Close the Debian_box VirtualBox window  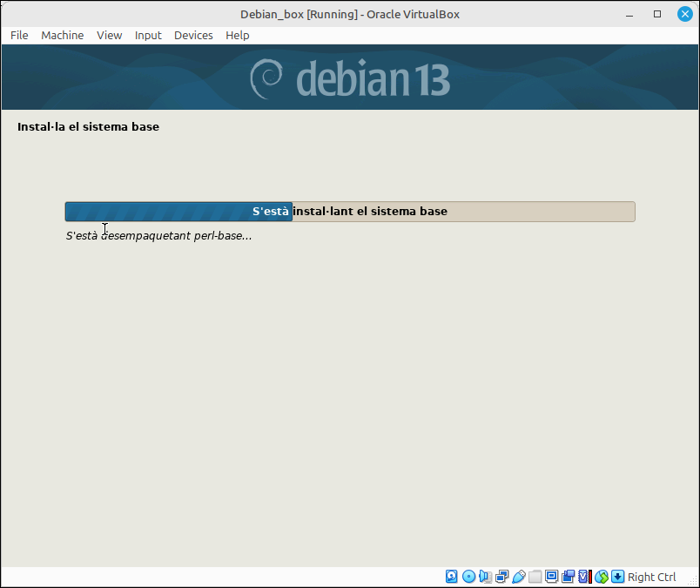pyautogui.click(x=685, y=14)
